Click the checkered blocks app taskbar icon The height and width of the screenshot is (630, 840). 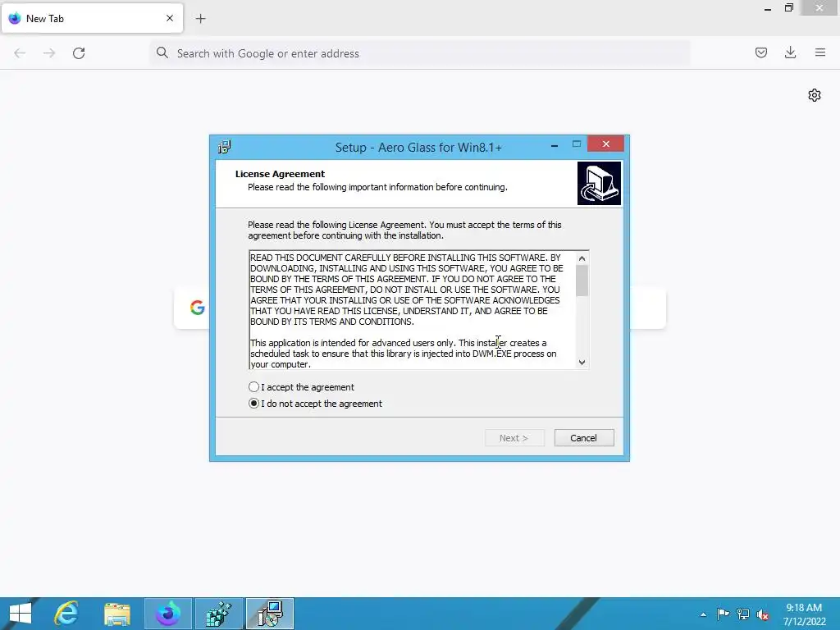pos(219,614)
